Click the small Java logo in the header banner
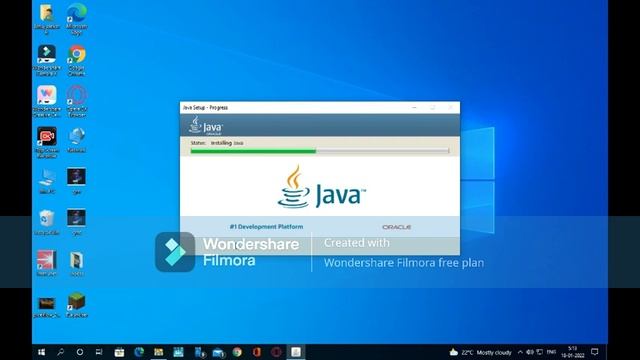The image size is (640, 360). coord(206,125)
